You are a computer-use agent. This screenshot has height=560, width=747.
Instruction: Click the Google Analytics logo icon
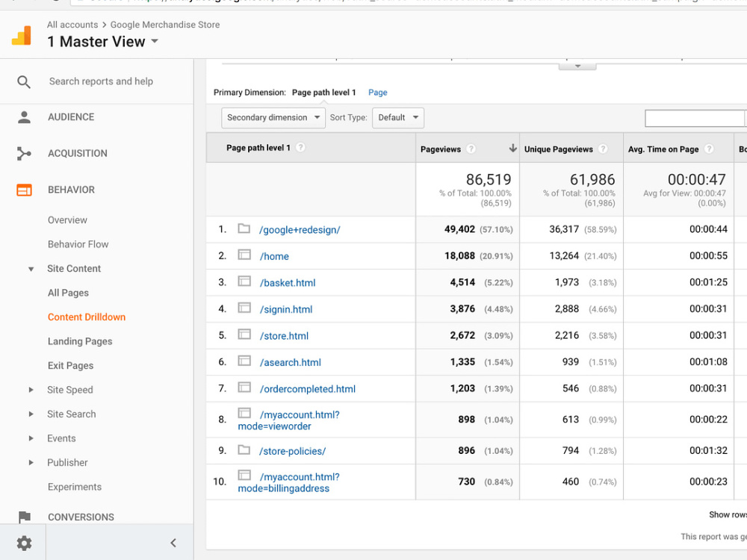[x=22, y=36]
